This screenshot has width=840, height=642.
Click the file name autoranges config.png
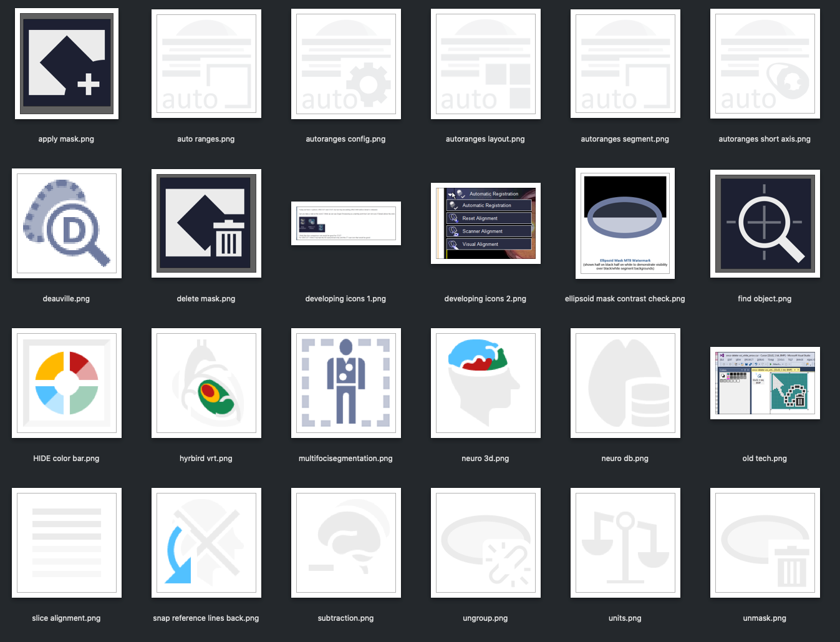(345, 139)
